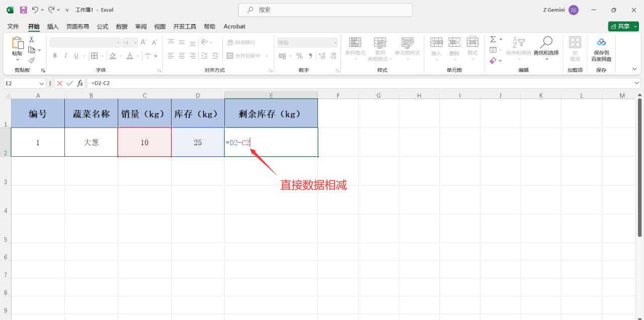The width and height of the screenshot is (644, 320).
Task: Switch to the 插入 Insert tab
Action: 53,26
